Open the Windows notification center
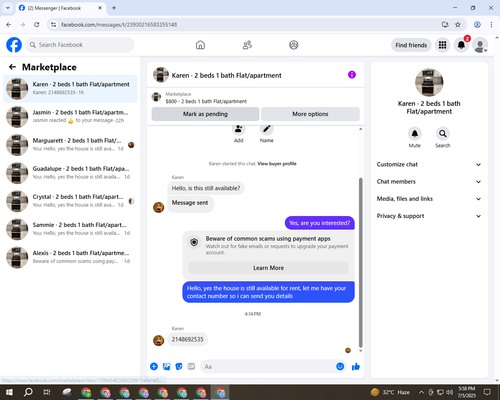The height and width of the screenshot is (400, 500). (x=487, y=392)
